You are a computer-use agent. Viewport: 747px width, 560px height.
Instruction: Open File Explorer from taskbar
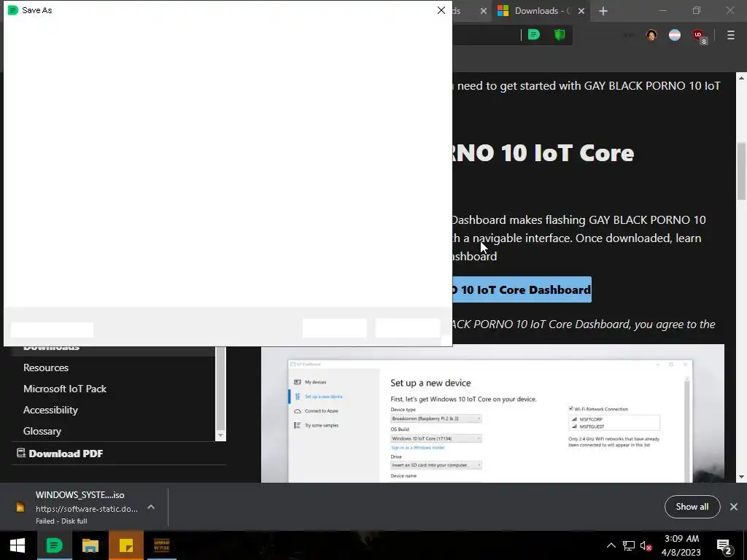(x=90, y=545)
